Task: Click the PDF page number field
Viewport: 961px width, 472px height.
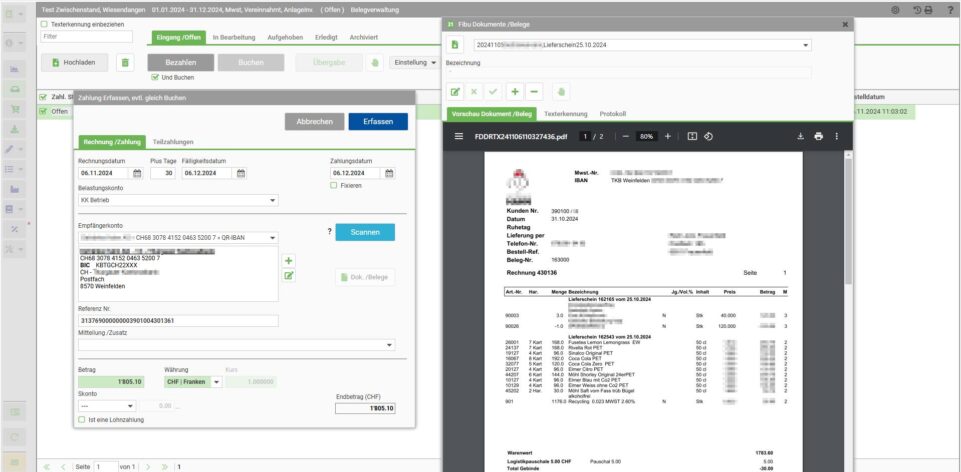Action: pos(586,137)
